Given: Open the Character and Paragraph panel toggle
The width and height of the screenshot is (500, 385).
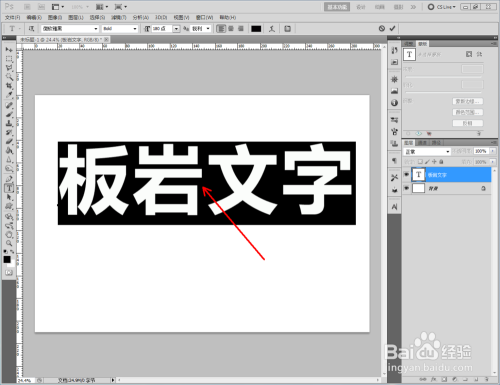Looking at the screenshot, I should tap(287, 29).
